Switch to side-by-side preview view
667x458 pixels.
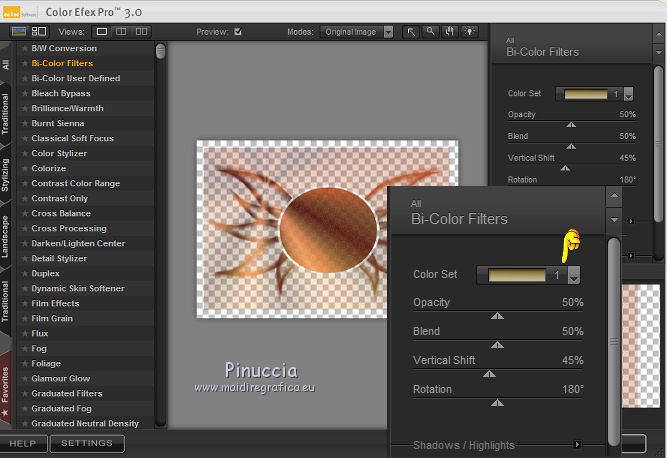pyautogui.click(x=143, y=32)
